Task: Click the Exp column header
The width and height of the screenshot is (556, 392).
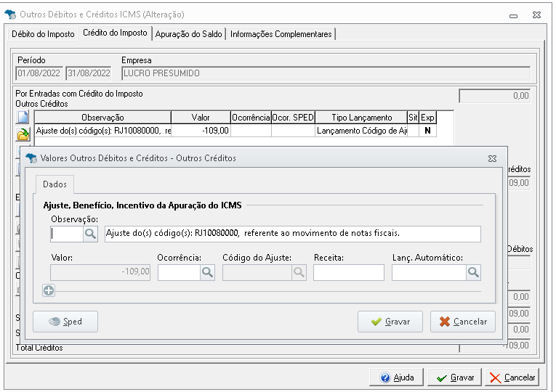Action: coord(427,118)
